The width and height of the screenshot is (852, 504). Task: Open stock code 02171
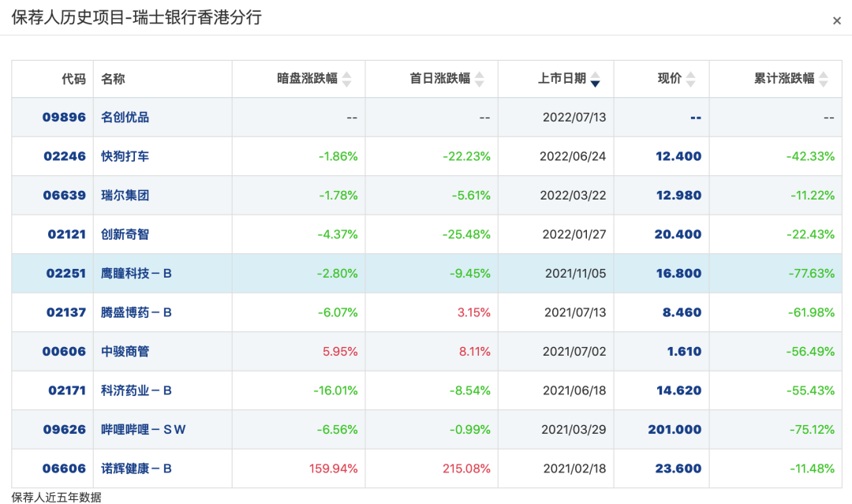click(67, 390)
